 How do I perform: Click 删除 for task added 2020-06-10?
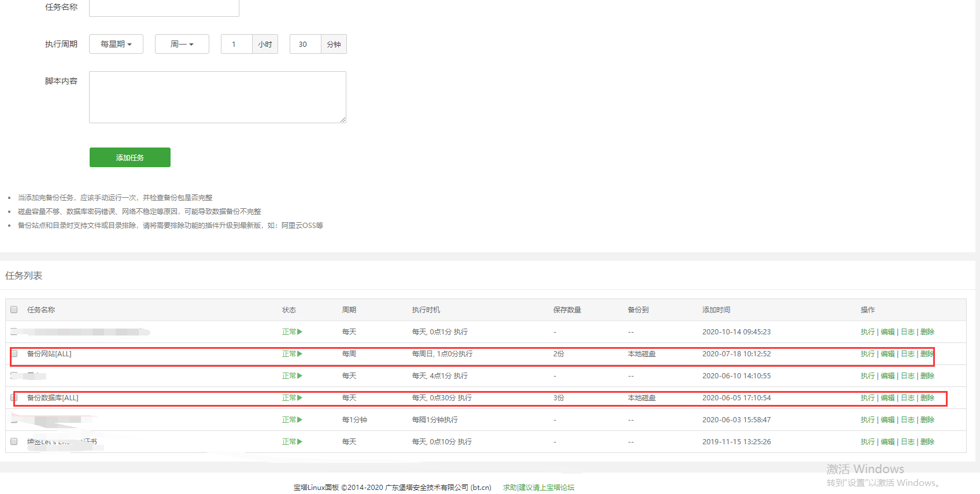tap(927, 376)
